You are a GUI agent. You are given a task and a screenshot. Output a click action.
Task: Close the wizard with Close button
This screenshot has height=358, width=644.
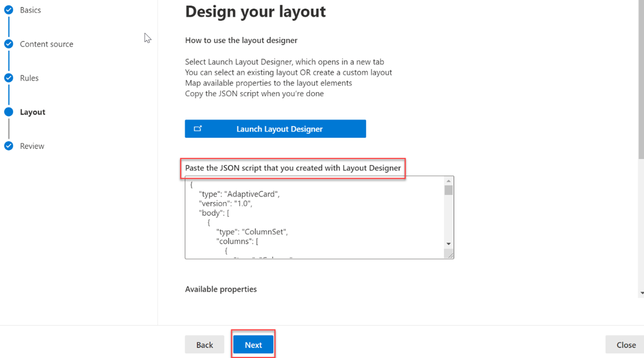(626, 345)
